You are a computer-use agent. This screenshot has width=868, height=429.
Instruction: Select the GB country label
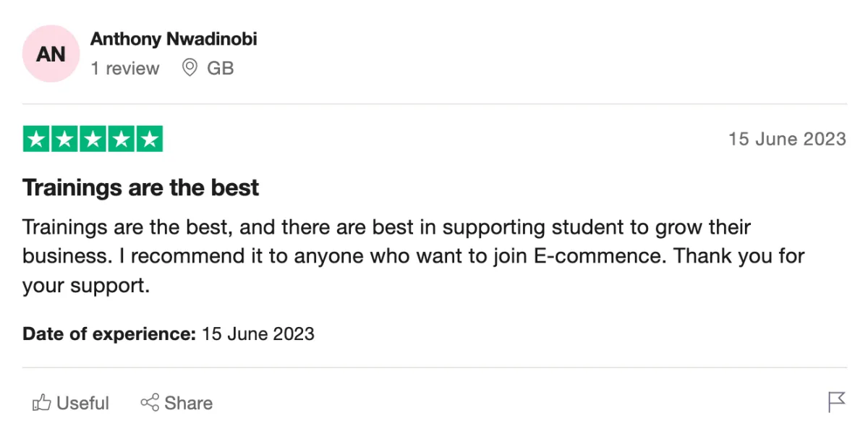point(221,69)
